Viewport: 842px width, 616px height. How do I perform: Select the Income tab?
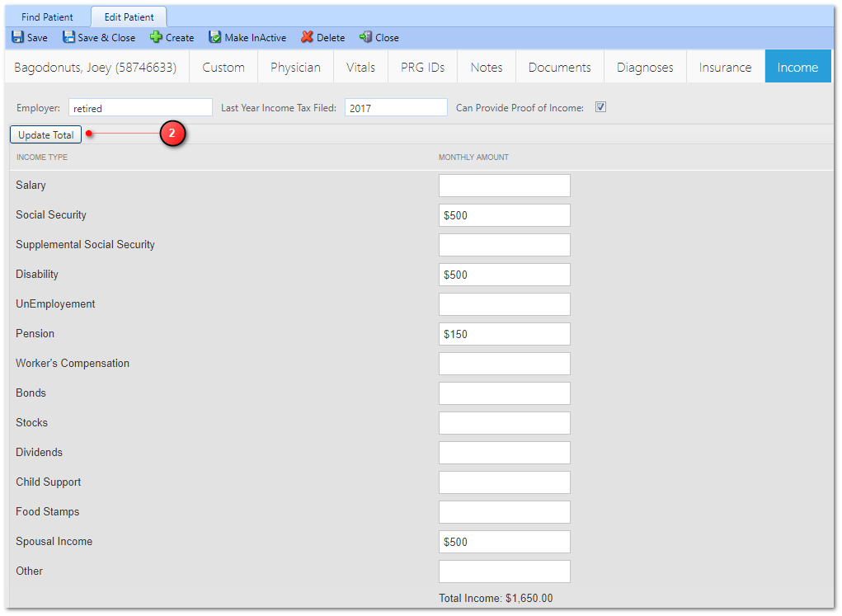797,67
